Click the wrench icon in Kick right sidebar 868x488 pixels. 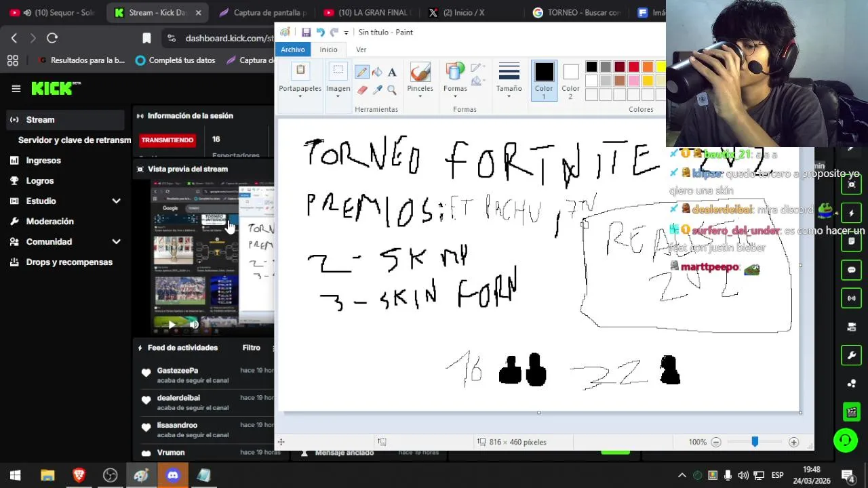[x=852, y=355]
